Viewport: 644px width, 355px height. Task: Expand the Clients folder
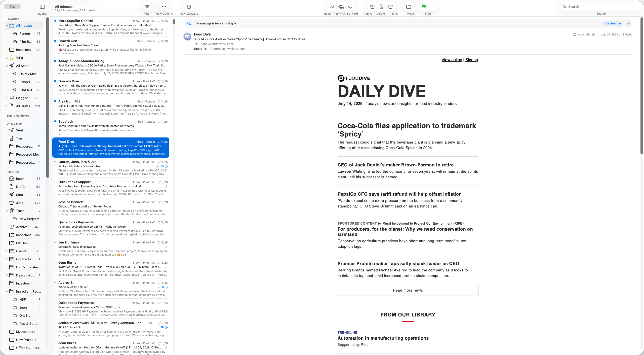pyautogui.click(x=7, y=251)
